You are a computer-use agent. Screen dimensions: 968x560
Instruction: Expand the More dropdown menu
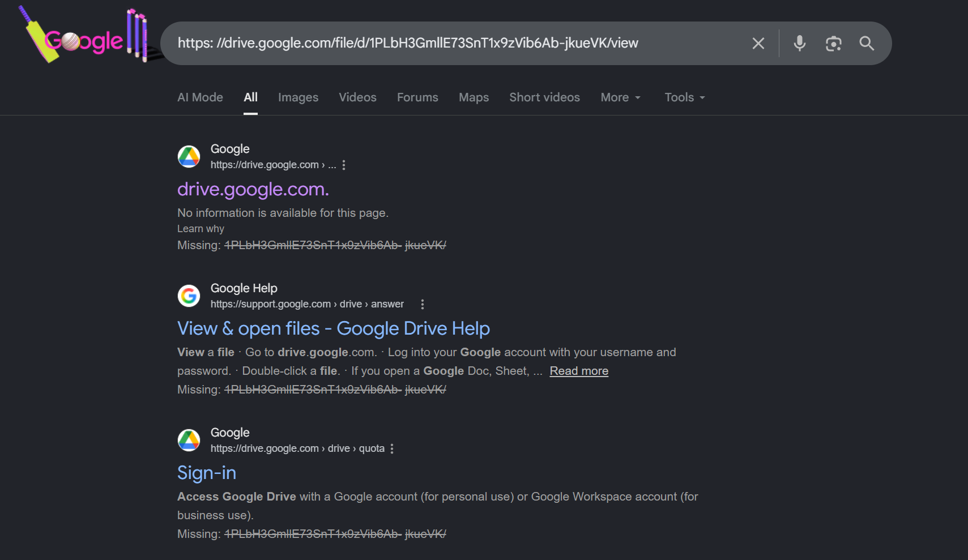click(x=621, y=97)
